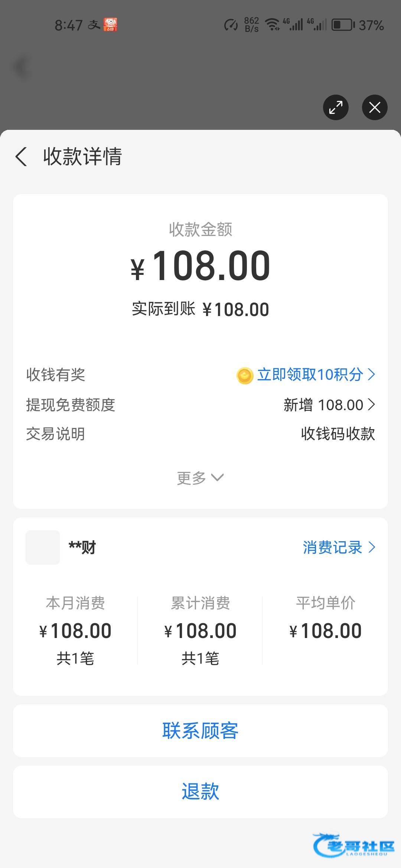Expand the 更多 details section
Image resolution: width=401 pixels, height=868 pixels.
(x=200, y=478)
